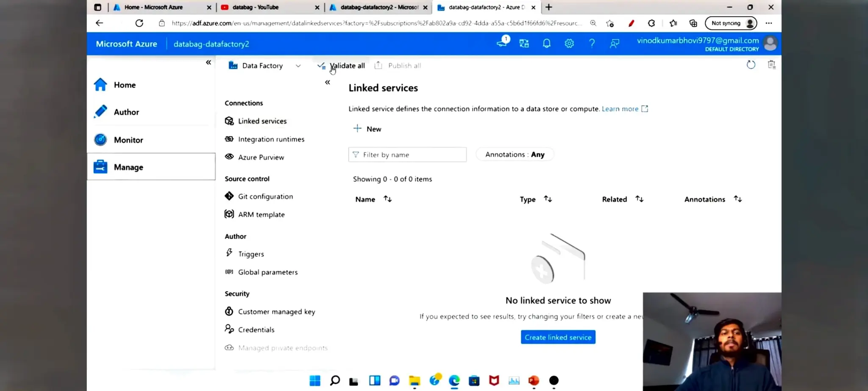Click Publish all
Image resolution: width=868 pixels, height=391 pixels.
(x=398, y=66)
